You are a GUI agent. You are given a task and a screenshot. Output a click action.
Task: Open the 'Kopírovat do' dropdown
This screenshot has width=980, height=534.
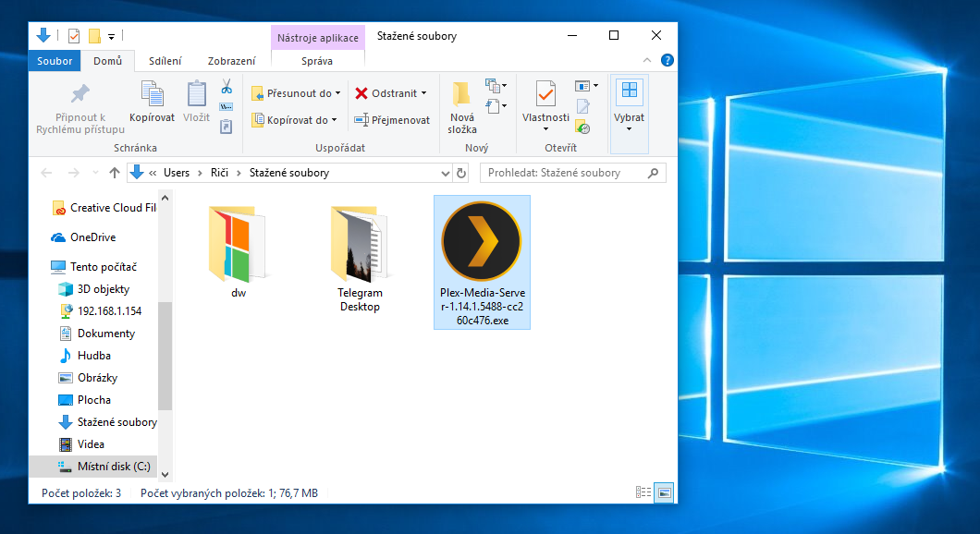(294, 120)
